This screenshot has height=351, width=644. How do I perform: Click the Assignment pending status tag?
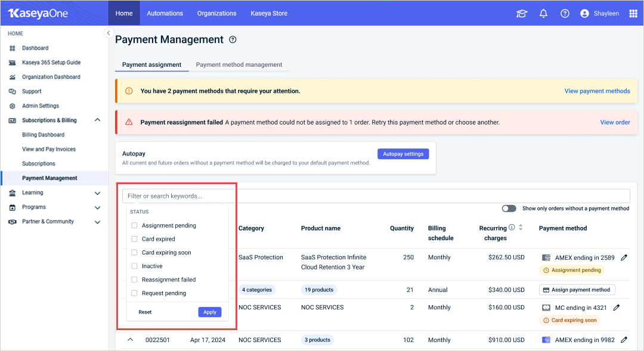pyautogui.click(x=572, y=270)
